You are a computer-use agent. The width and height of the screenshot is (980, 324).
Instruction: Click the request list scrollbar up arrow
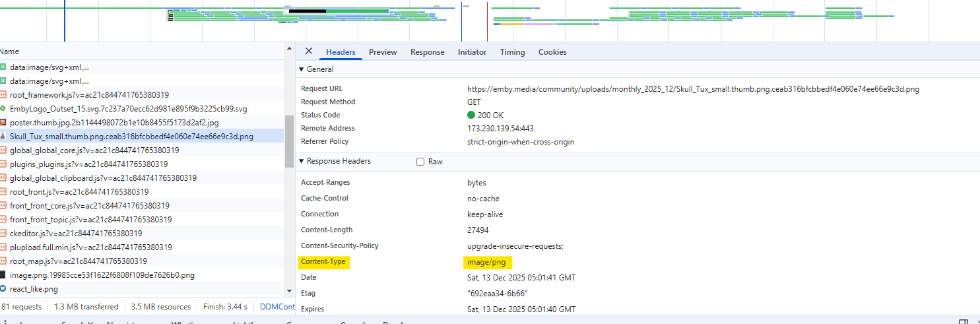[x=289, y=48]
